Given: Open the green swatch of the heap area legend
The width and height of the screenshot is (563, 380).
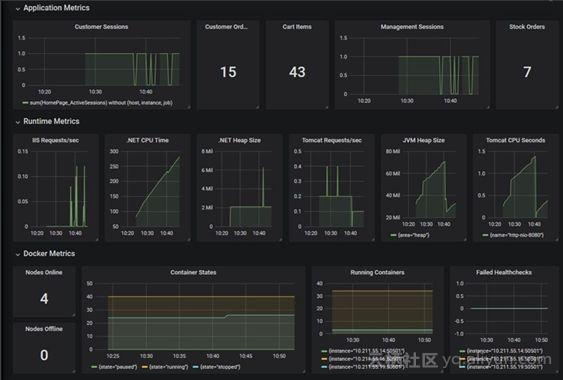Looking at the screenshot, I should click(x=394, y=235).
